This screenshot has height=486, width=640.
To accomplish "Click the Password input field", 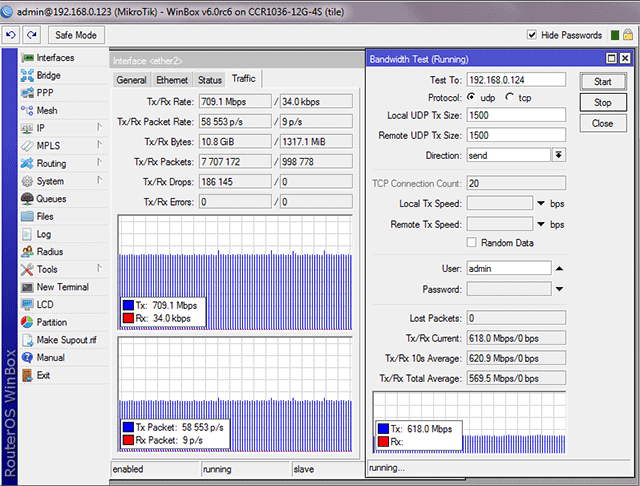I will click(509, 289).
